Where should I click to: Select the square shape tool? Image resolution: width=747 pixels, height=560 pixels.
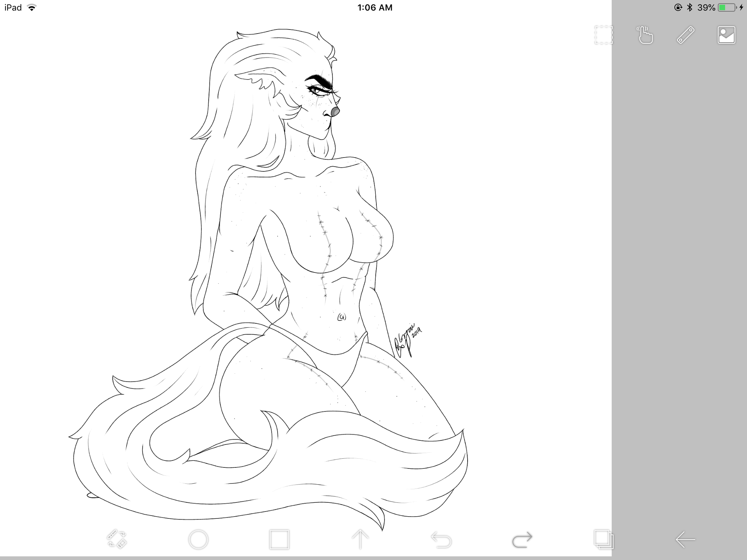point(279,540)
